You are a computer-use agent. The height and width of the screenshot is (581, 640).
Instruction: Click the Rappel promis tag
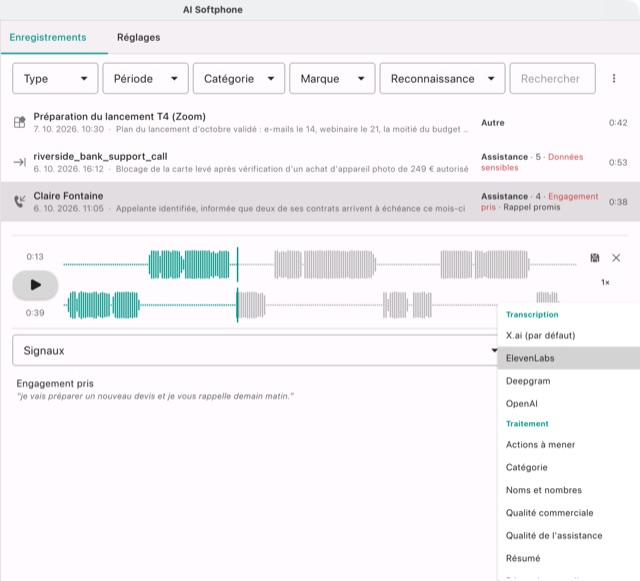point(531,207)
